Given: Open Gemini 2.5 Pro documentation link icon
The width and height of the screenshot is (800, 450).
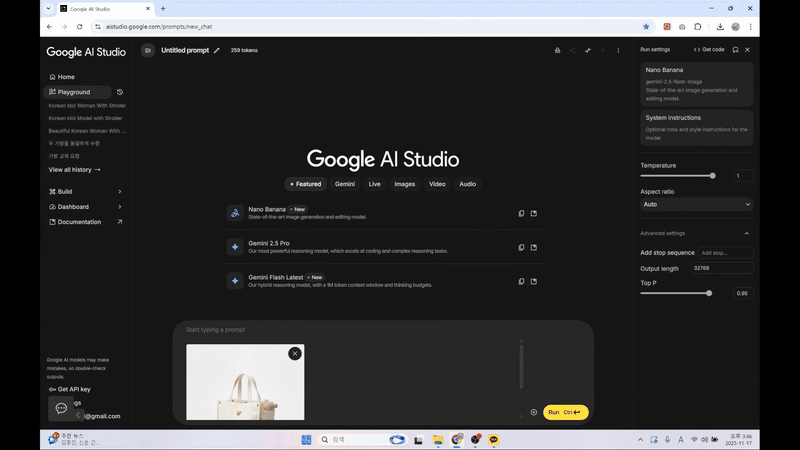Looking at the screenshot, I should point(534,247).
